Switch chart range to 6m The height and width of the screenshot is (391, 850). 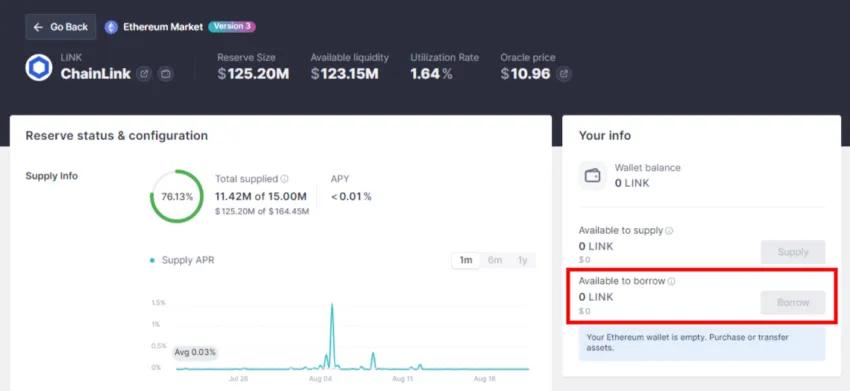click(495, 260)
